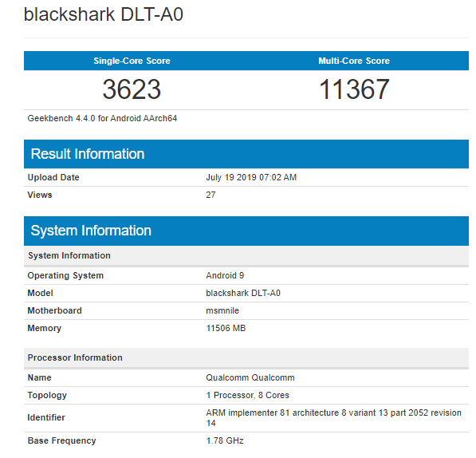Click the Result Information section header

click(88, 154)
